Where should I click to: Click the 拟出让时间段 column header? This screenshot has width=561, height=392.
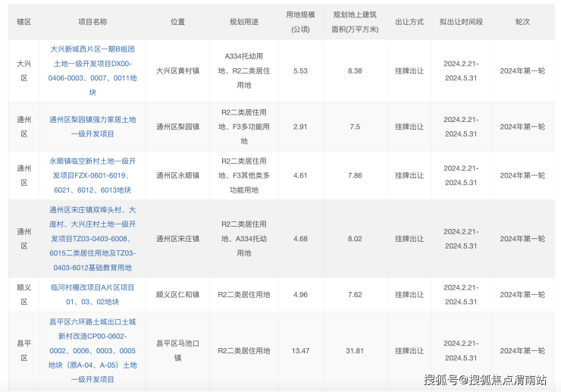click(460, 22)
